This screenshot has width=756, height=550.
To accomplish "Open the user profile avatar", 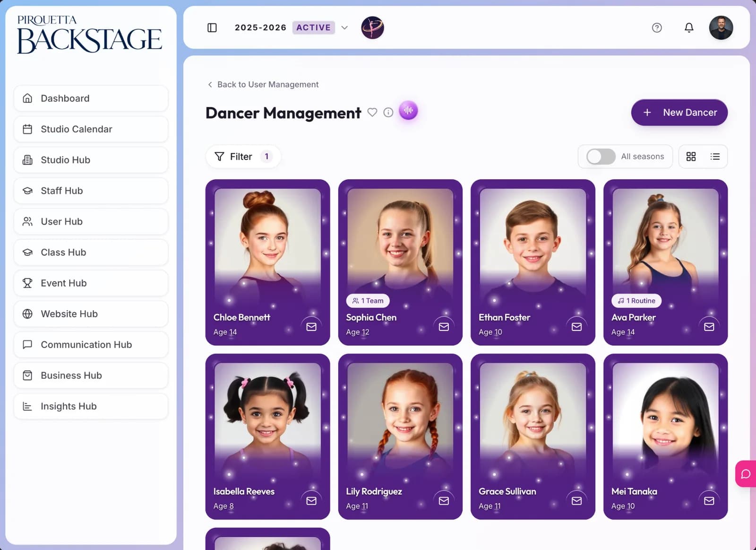I will (721, 27).
